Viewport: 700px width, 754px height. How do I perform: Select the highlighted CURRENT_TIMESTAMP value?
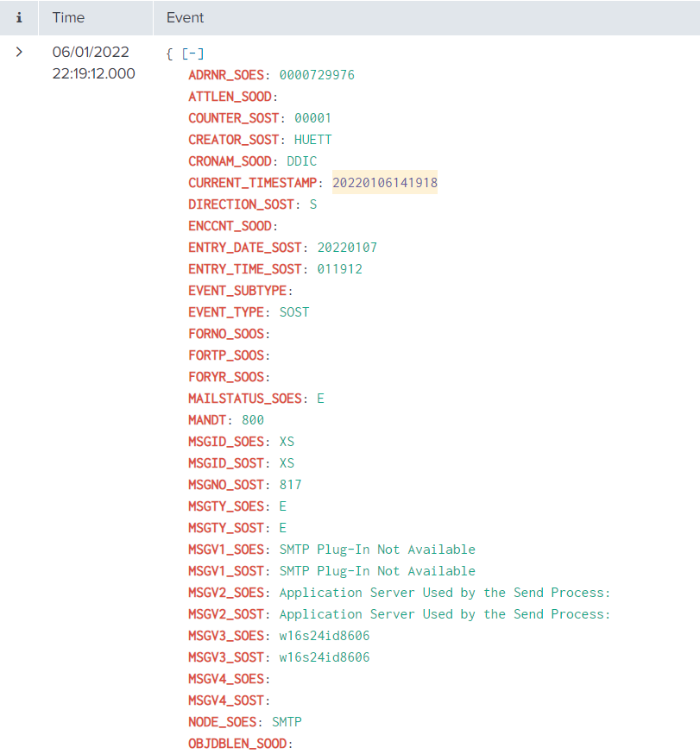[x=385, y=182]
